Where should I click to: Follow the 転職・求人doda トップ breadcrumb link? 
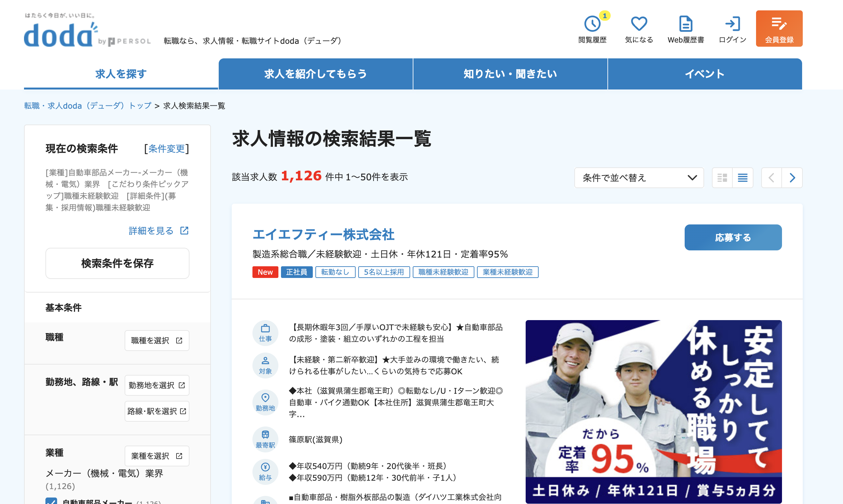coord(88,106)
